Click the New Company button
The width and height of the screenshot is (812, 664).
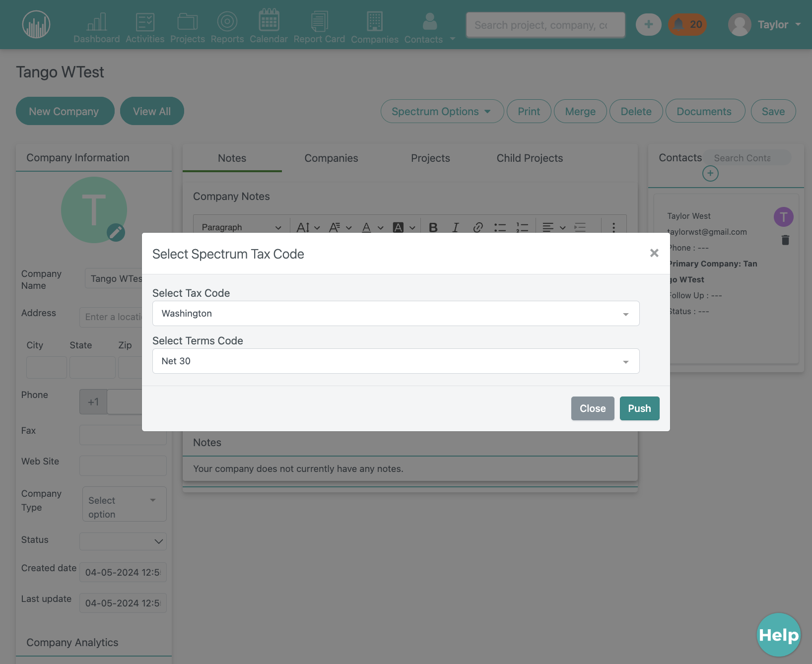65,111
